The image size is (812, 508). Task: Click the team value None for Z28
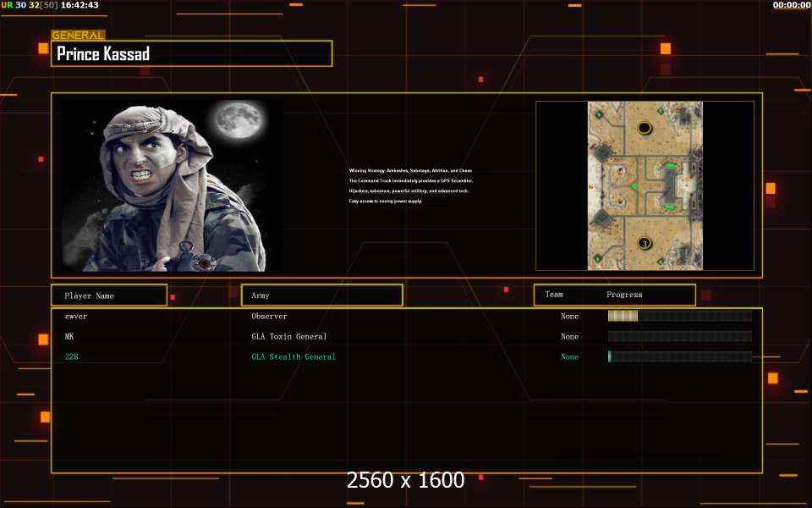[569, 356]
